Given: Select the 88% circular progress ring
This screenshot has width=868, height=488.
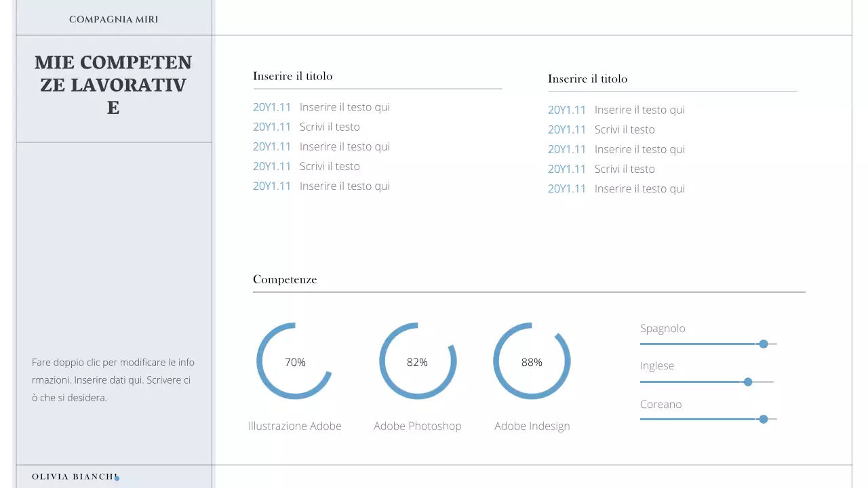Looking at the screenshot, I should (532, 361).
